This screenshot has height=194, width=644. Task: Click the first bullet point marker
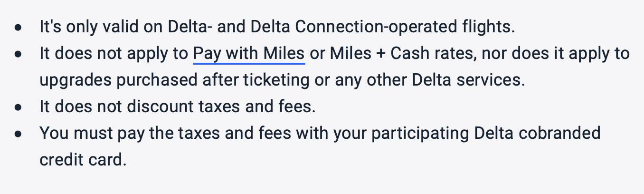(x=18, y=27)
